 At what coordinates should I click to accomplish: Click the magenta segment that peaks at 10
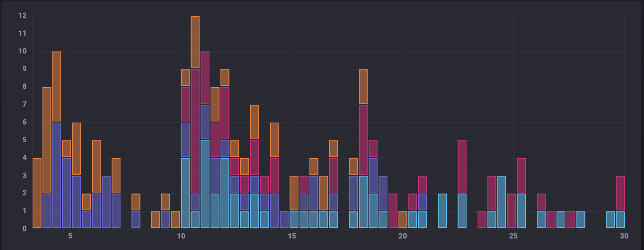pyautogui.click(x=205, y=78)
